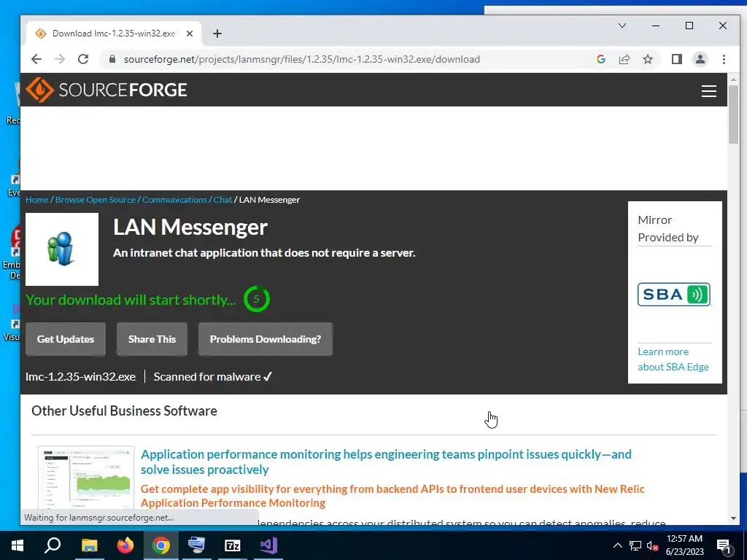Go back with the browser back arrow
747x560 pixels.
(x=36, y=59)
